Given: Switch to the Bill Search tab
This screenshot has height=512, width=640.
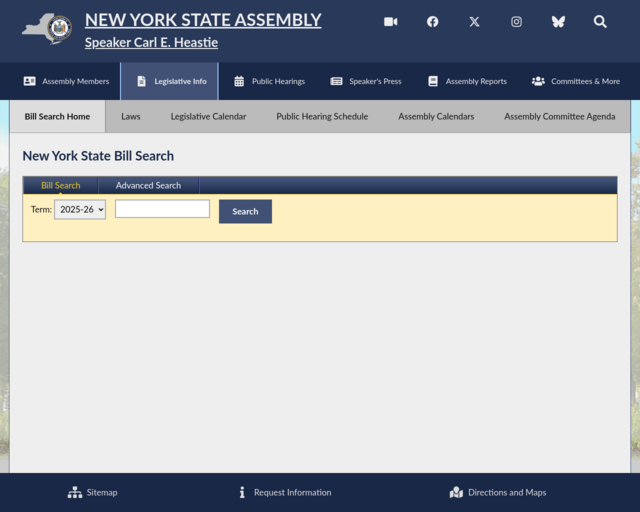Looking at the screenshot, I should click(x=60, y=185).
